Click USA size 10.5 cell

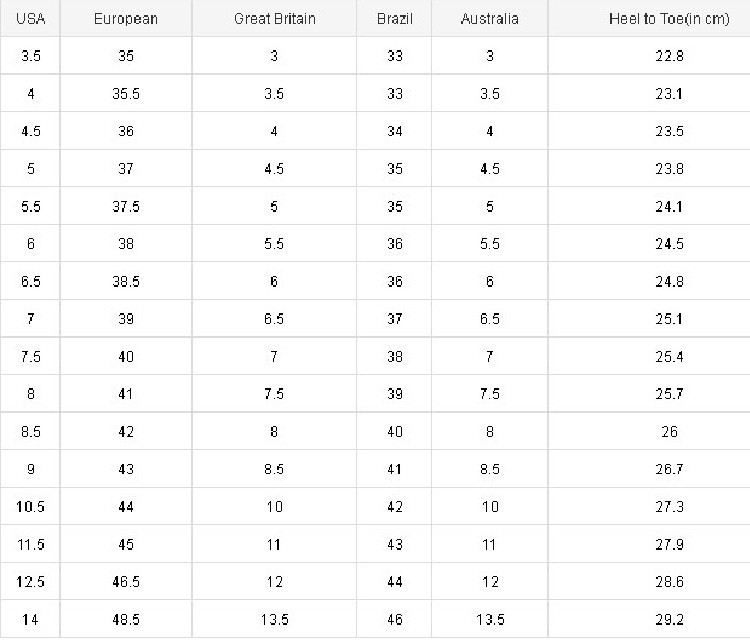click(x=30, y=507)
